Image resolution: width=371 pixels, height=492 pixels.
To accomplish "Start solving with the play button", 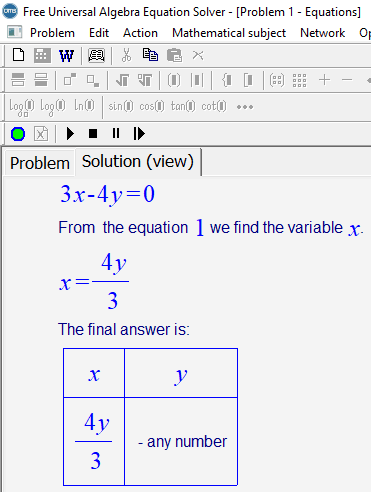I will coord(70,134).
